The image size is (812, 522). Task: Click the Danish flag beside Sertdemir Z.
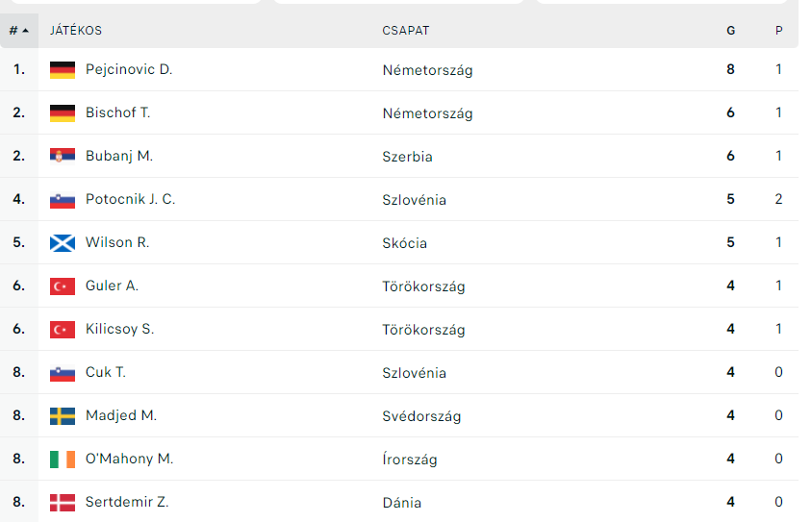coord(63,503)
